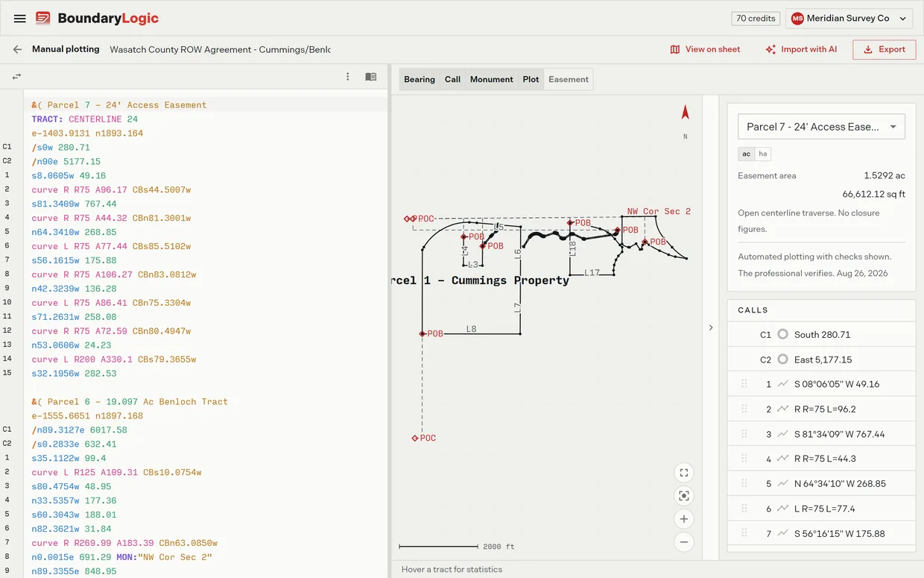This screenshot has height=578, width=924.
Task: Click line icon on call 5 row
Action: 782,483
